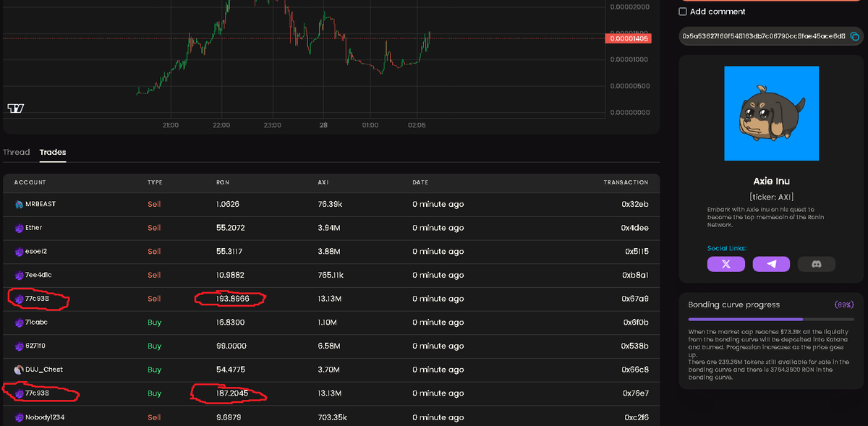Click the AXI column header

tap(323, 182)
